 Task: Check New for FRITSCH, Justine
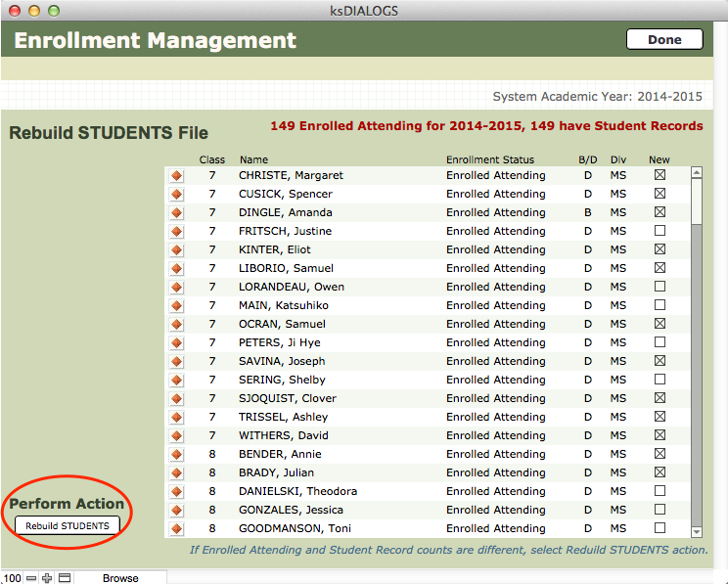pyautogui.click(x=660, y=231)
